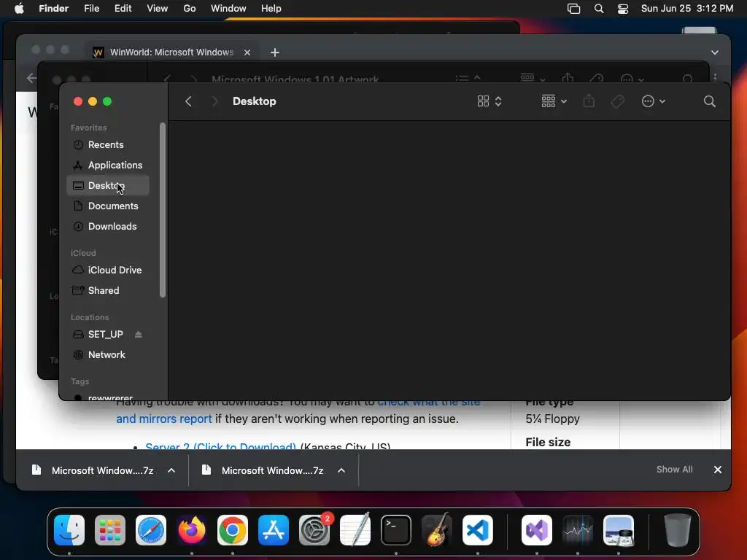
Task: Open Visual Studio Code from Dock
Action: (x=478, y=530)
